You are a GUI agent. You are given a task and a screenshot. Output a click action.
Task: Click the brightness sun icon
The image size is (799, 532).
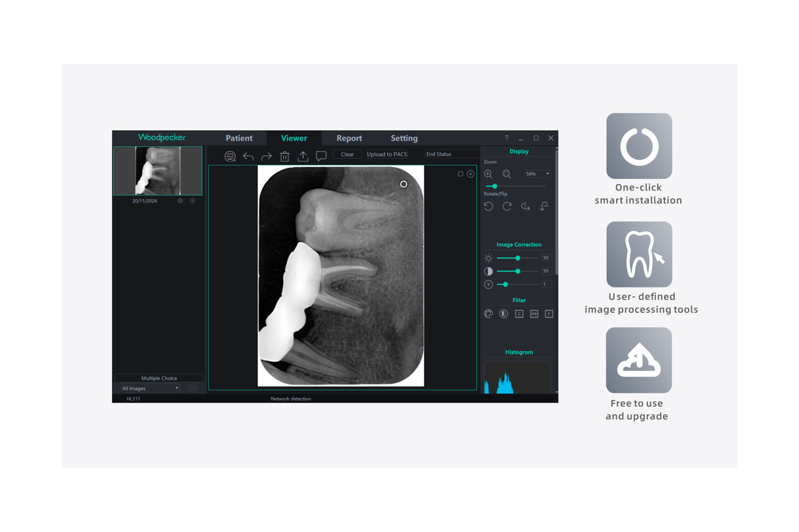pos(488,258)
